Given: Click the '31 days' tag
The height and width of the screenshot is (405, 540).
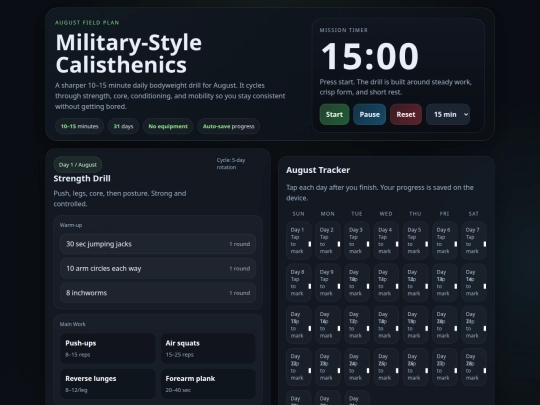Looking at the screenshot, I should 123,126.
